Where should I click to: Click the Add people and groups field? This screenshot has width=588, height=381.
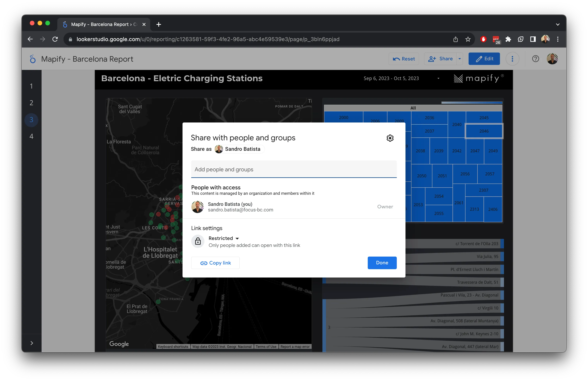(x=294, y=169)
